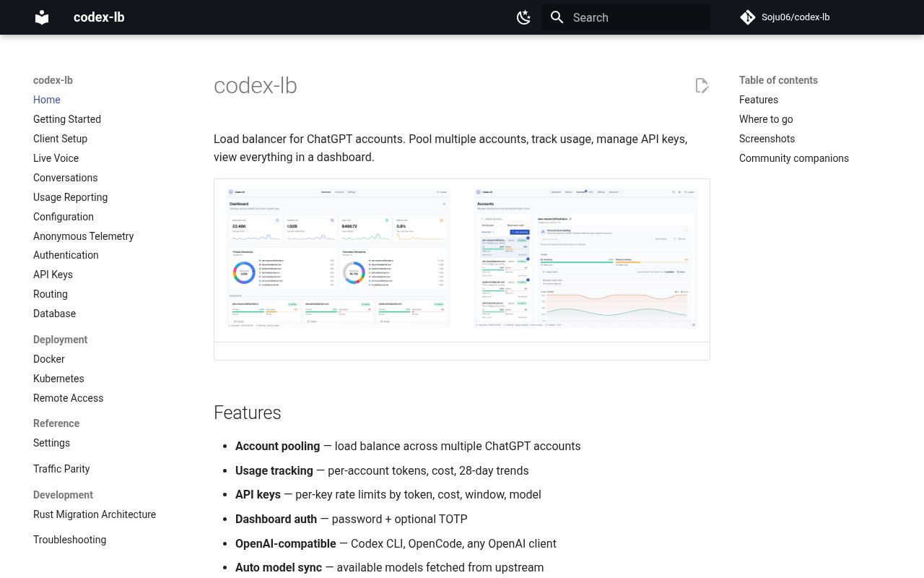
Task: Open the Settings reference page
Action: click(x=52, y=443)
